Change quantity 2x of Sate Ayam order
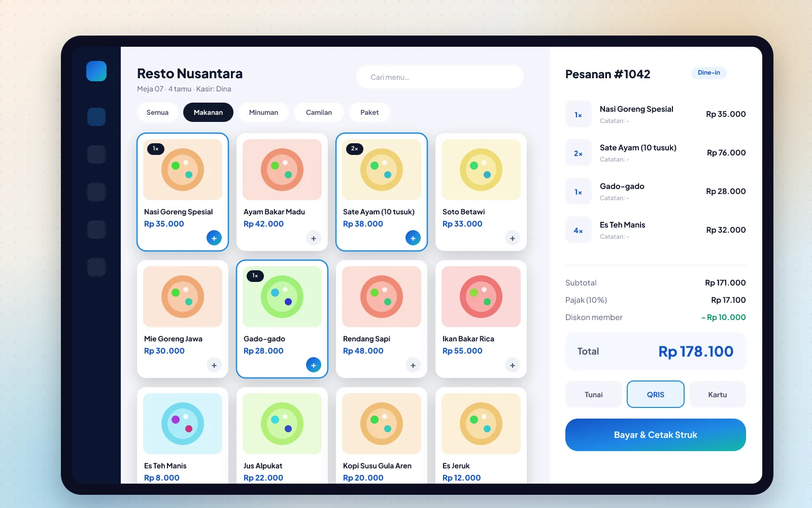812x508 pixels. pyautogui.click(x=579, y=152)
